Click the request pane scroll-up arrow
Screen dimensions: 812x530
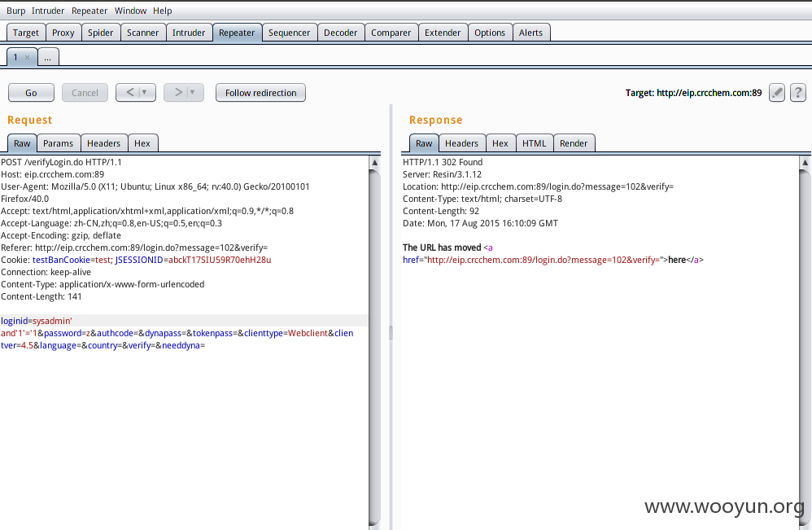[375, 162]
